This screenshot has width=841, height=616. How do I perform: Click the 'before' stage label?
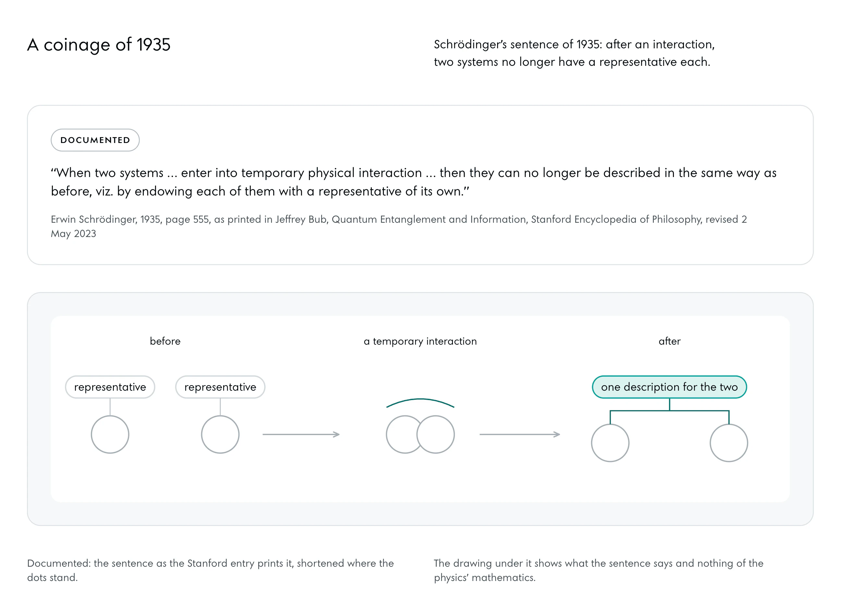click(165, 341)
